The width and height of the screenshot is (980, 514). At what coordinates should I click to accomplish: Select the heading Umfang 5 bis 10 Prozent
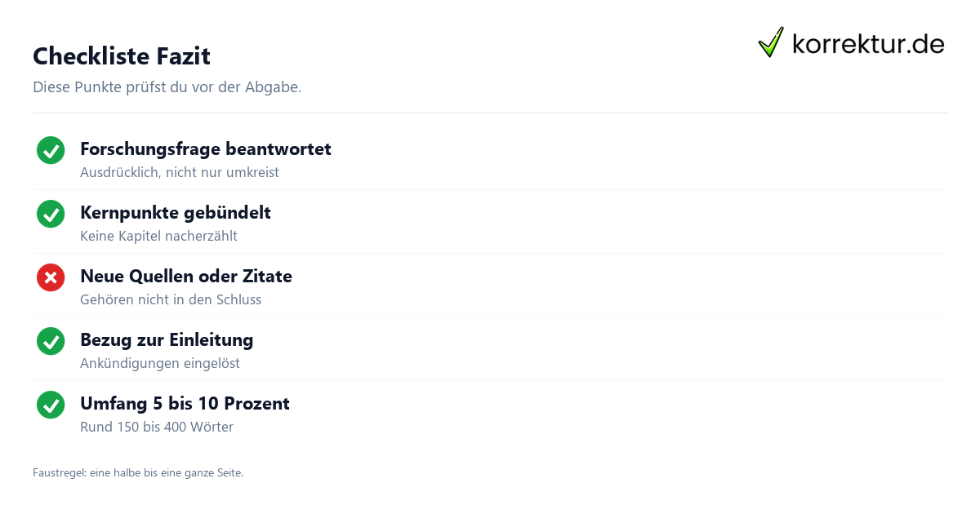(x=185, y=404)
